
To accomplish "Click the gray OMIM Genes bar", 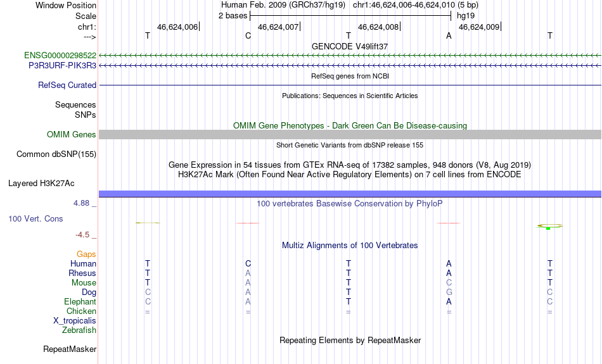I will tap(350, 135).
